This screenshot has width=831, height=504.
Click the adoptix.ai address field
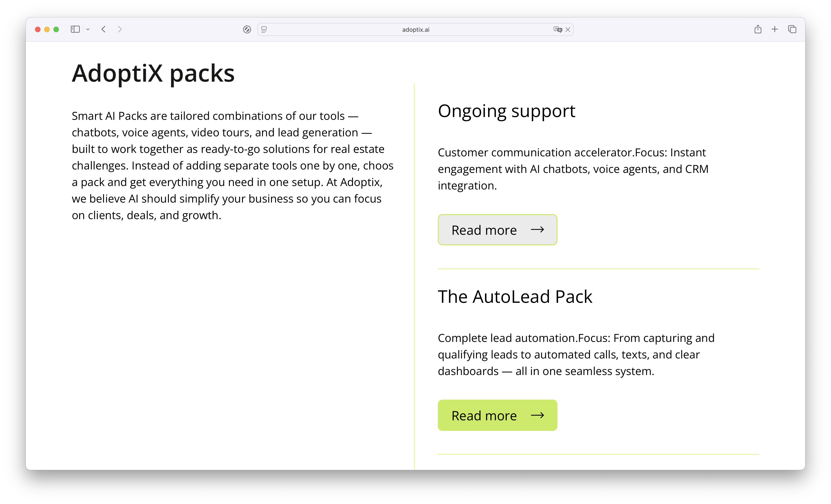pyautogui.click(x=415, y=30)
